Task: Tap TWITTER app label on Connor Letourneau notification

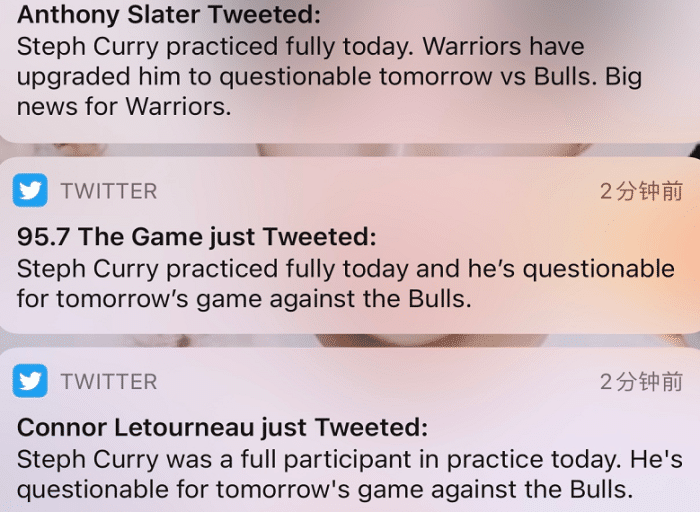Action: [108, 382]
